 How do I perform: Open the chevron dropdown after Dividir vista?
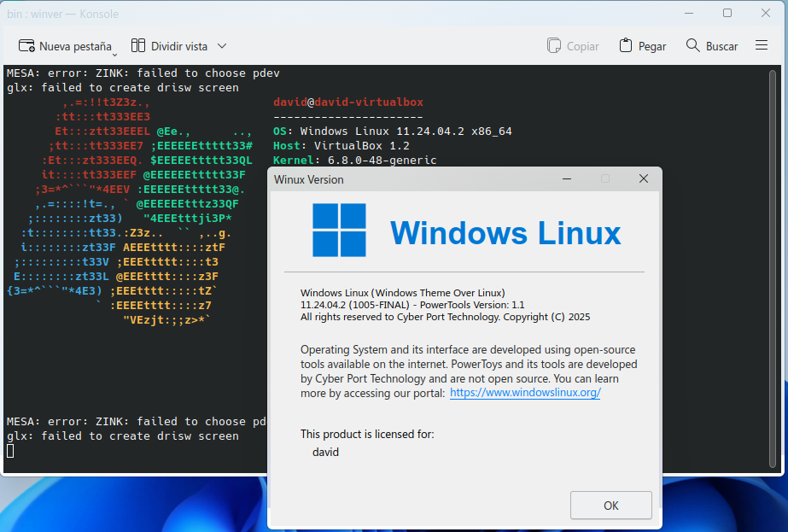(222, 46)
